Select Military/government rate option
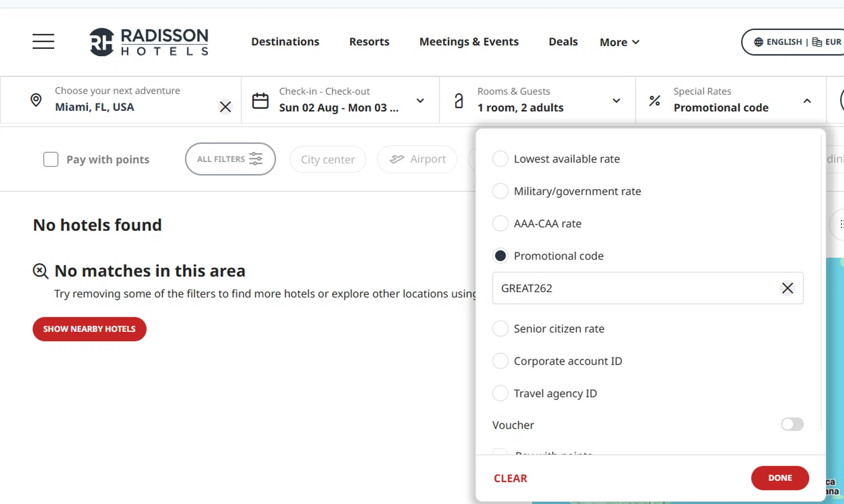The image size is (844, 504). click(500, 191)
